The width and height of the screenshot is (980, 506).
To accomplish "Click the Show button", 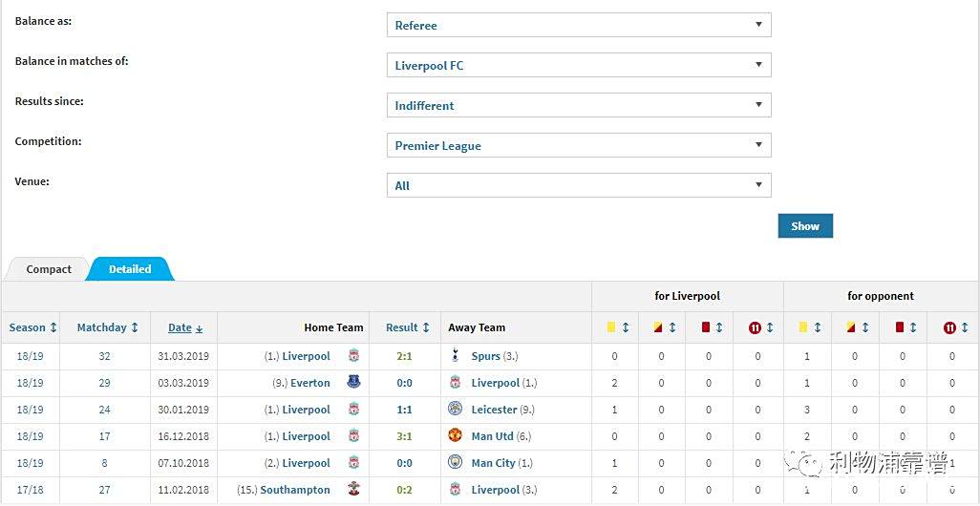I will [805, 226].
